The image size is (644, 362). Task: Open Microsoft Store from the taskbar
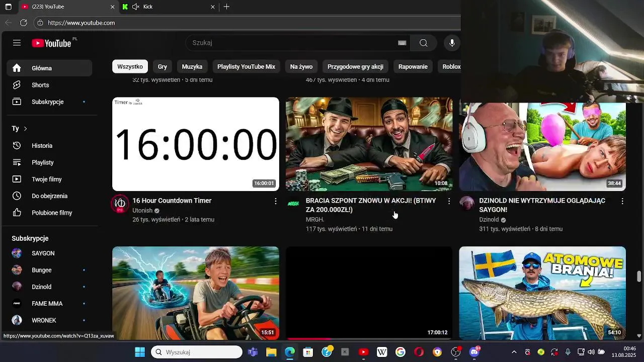(x=308, y=352)
